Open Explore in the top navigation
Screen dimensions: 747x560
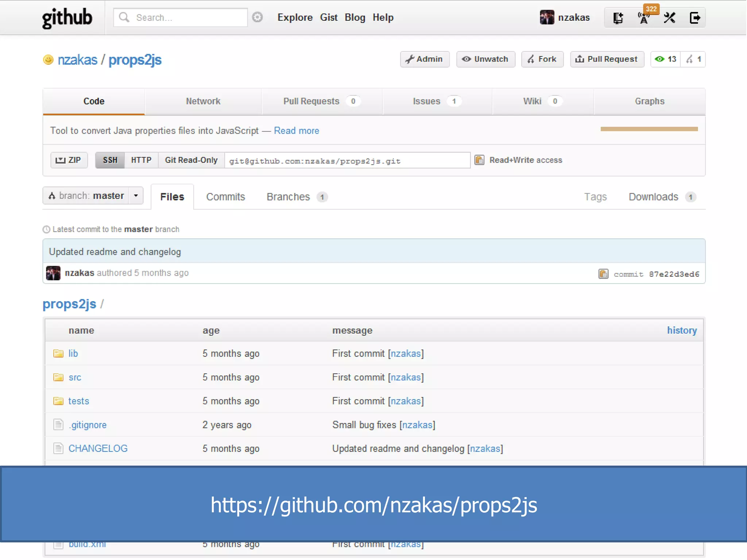[295, 17]
